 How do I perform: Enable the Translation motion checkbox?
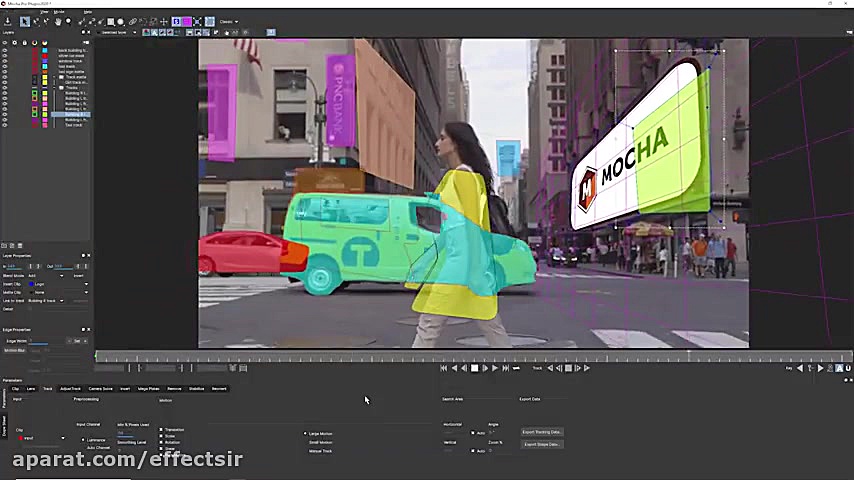click(161, 429)
